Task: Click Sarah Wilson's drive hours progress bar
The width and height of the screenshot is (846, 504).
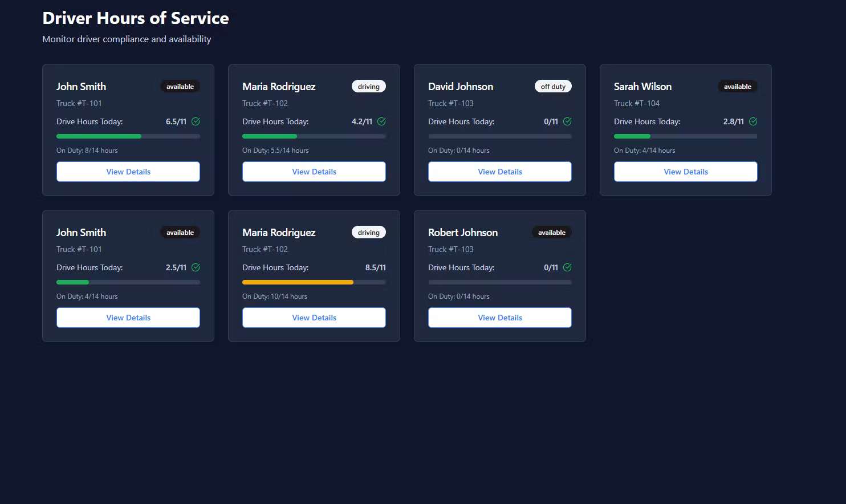Action: pos(686,136)
